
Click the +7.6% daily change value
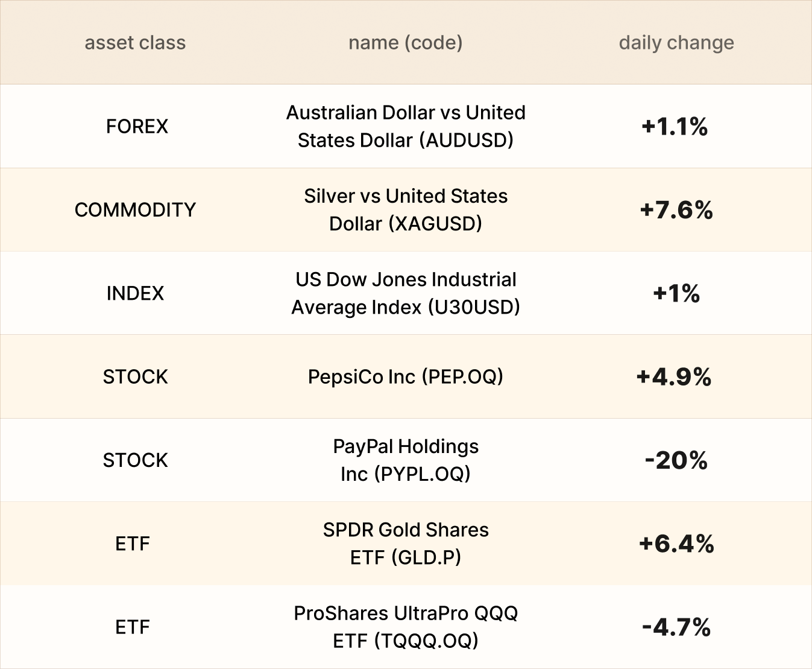[676, 210]
